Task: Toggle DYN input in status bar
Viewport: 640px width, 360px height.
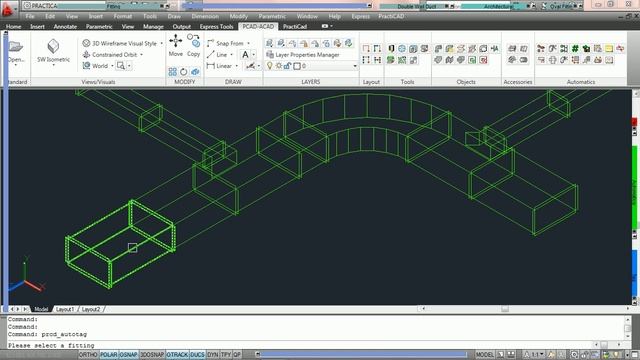Action: tap(213, 355)
